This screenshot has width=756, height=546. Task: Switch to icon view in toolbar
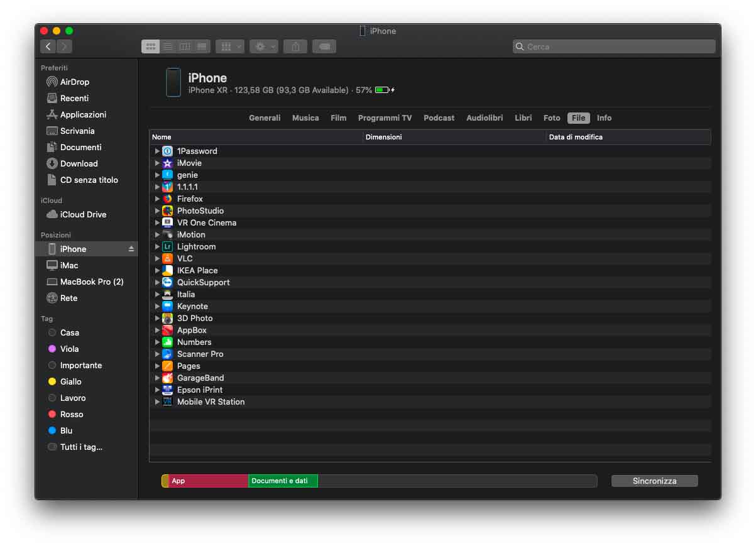click(x=150, y=46)
